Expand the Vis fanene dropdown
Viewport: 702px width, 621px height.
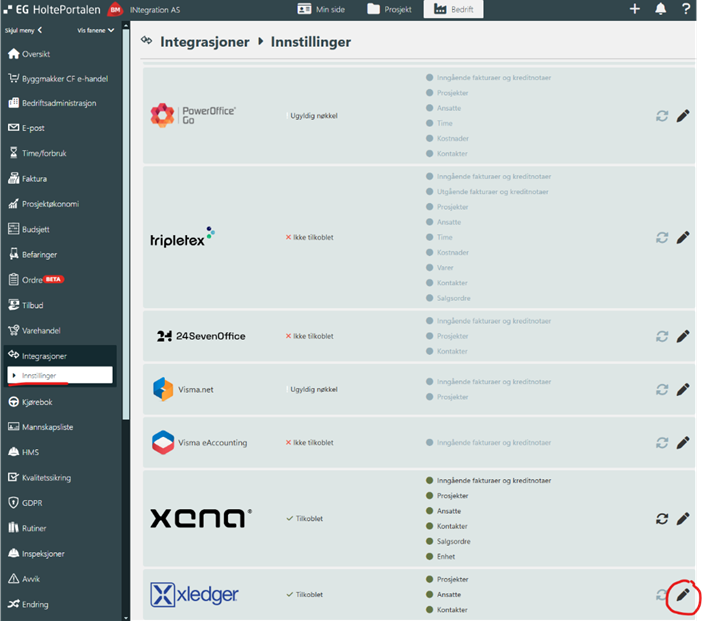[96, 30]
